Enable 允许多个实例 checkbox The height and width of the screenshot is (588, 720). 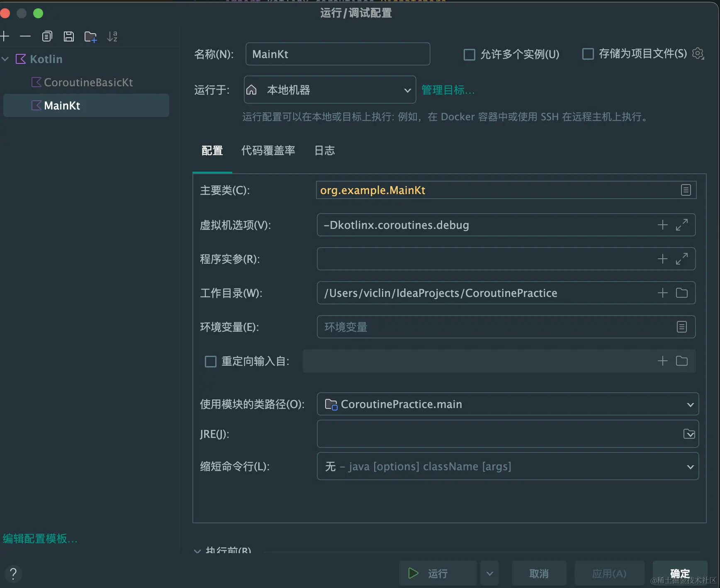(469, 54)
